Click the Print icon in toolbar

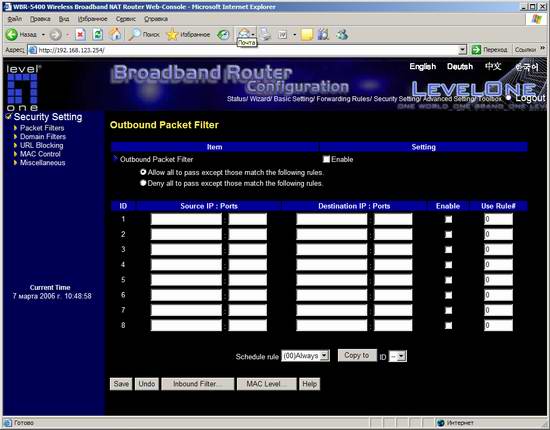click(x=266, y=34)
